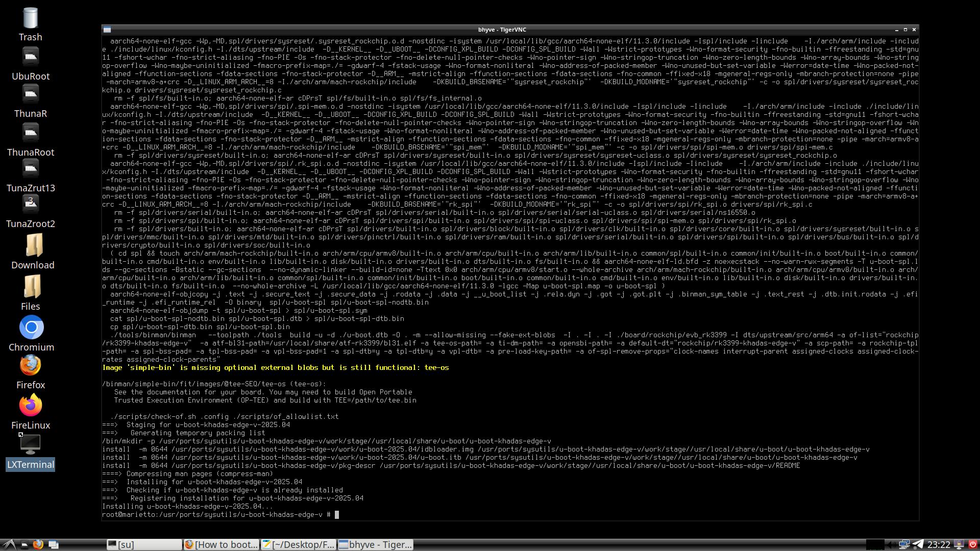
Task: Switch to the ~/Desktop/F... editor window
Action: (298, 545)
